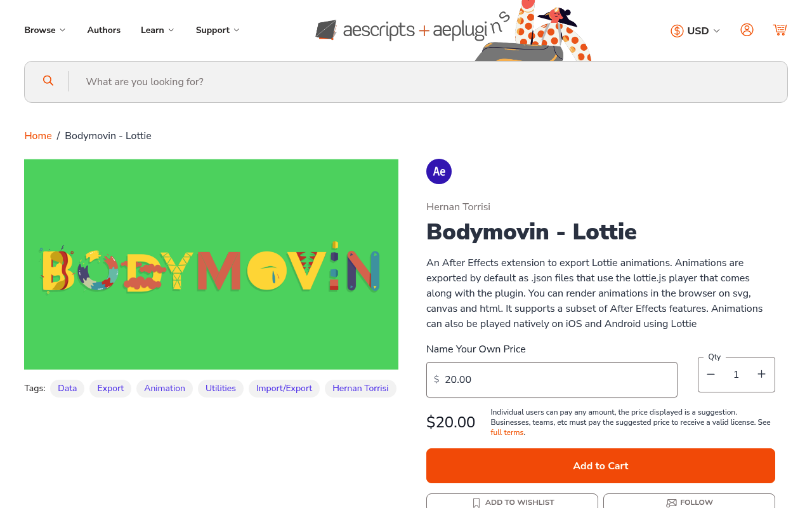
Task: Click the dollar coin currency icon
Action: coord(677,30)
